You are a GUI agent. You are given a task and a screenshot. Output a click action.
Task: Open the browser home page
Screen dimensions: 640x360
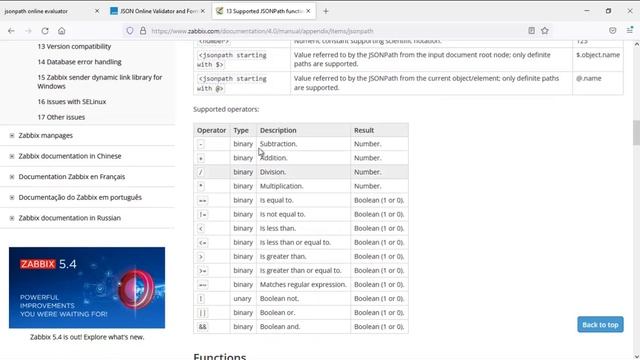tap(62, 31)
